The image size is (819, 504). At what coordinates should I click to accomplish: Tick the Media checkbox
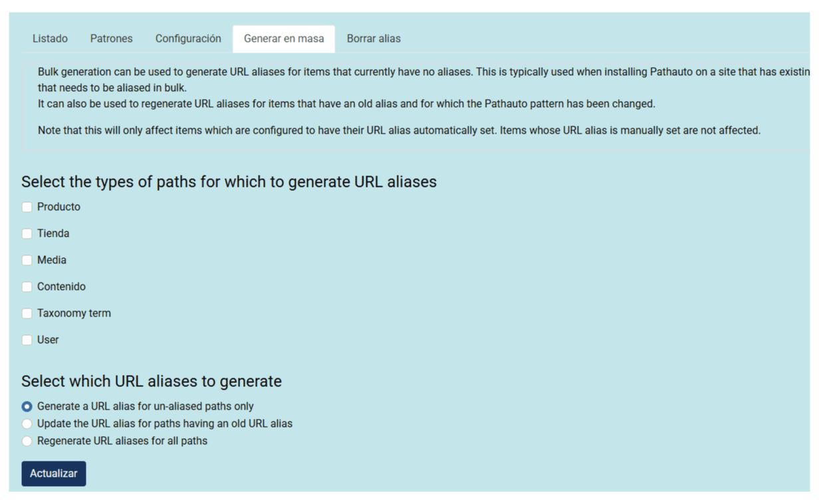[27, 260]
